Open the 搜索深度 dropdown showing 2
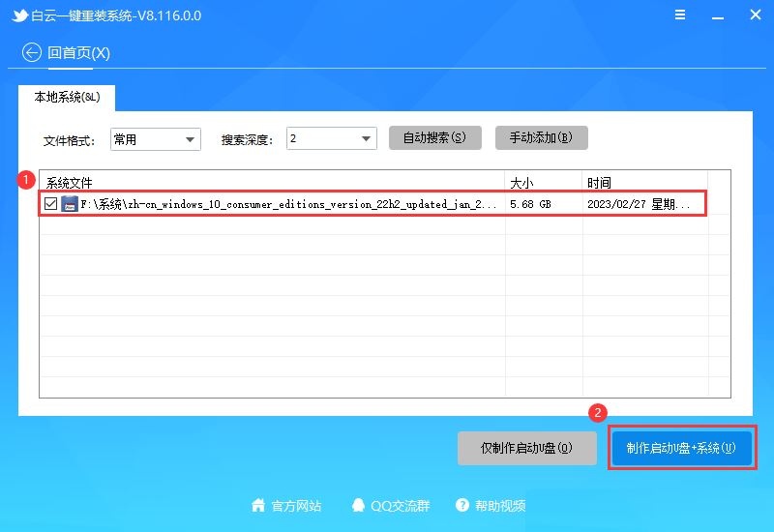The height and width of the screenshot is (532, 774). click(332, 138)
